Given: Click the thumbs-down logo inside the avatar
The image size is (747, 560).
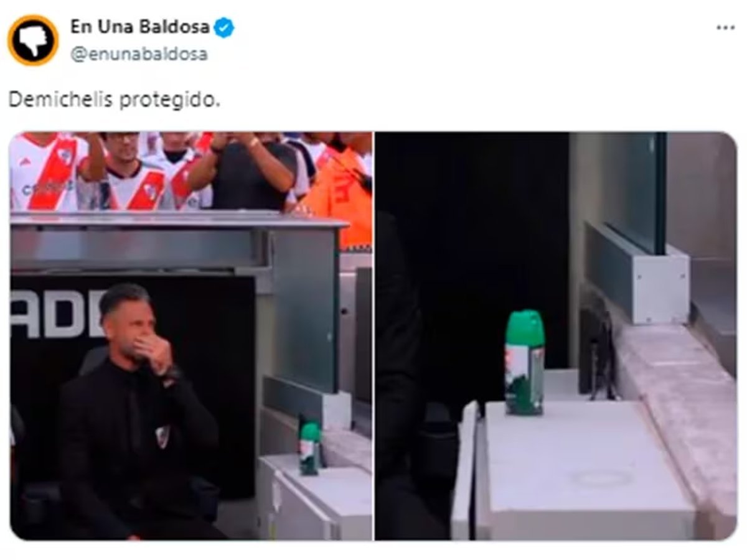Looking at the screenshot, I should click(x=33, y=40).
